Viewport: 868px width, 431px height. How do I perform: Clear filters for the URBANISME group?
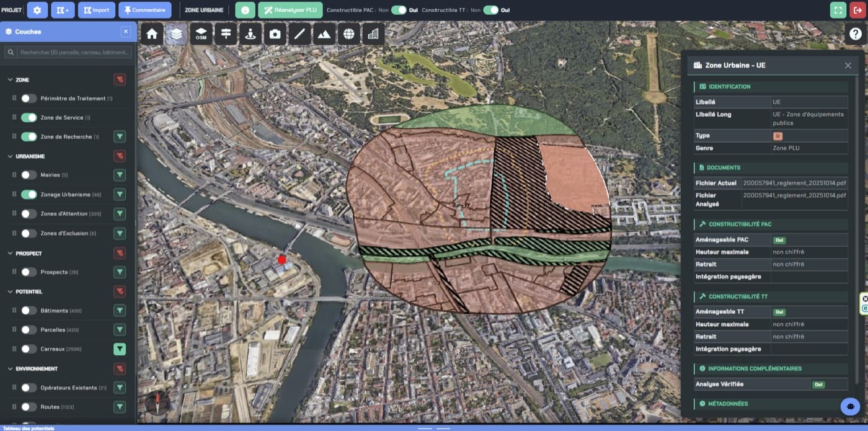coord(120,156)
